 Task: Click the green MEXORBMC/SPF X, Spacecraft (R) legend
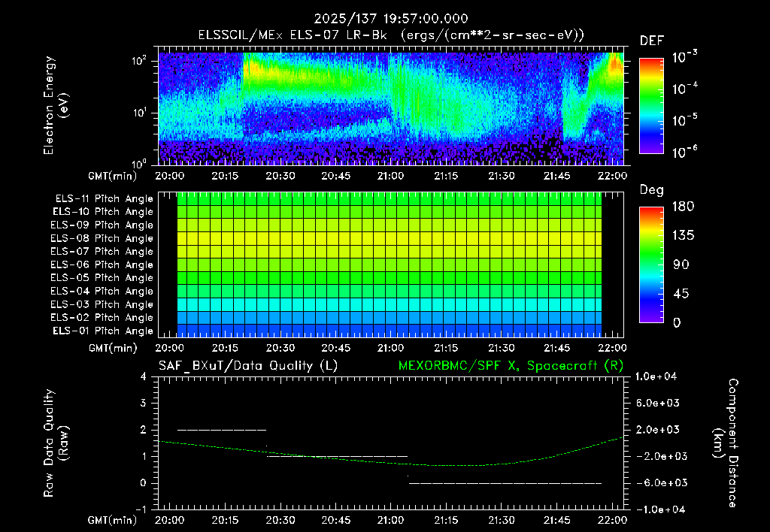[511, 366]
